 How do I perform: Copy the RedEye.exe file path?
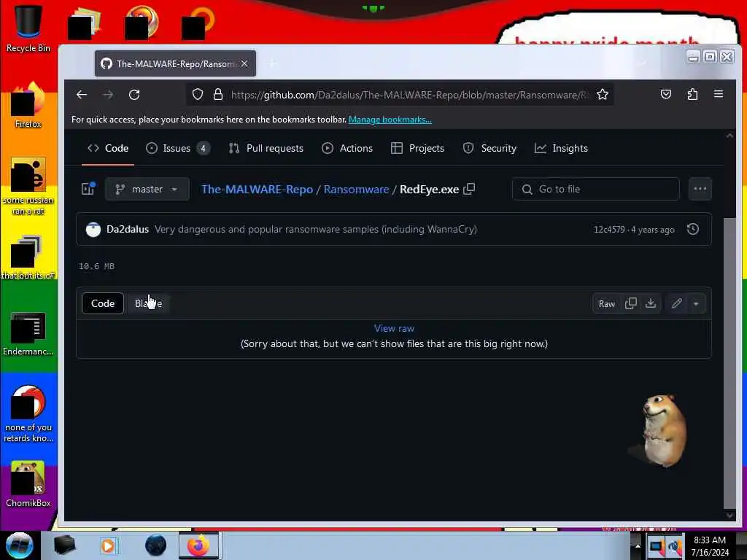point(469,189)
